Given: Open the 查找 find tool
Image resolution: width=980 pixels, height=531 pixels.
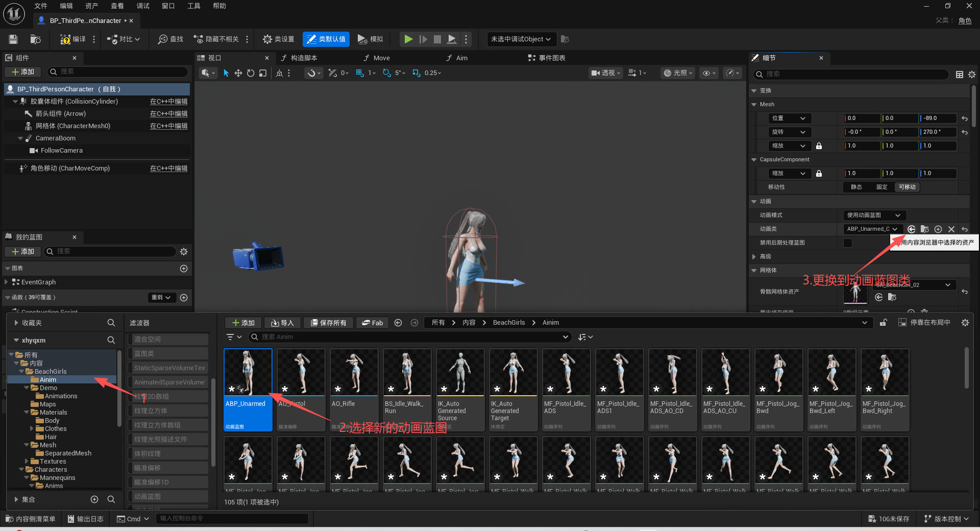Looking at the screenshot, I should pos(170,39).
